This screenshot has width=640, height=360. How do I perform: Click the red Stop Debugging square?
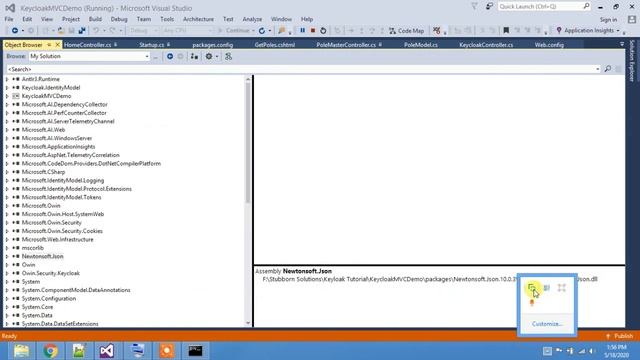[313, 31]
